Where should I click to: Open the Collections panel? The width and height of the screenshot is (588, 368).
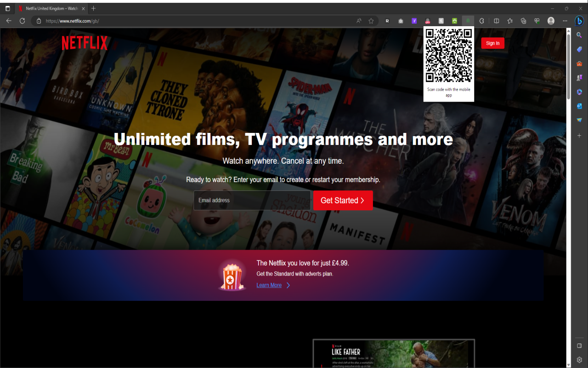point(523,21)
